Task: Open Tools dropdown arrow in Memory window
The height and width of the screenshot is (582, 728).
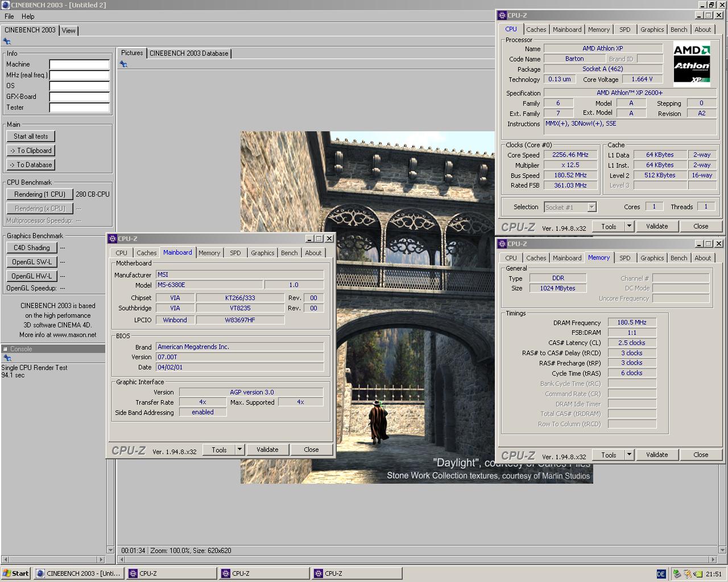Action: coord(629,455)
